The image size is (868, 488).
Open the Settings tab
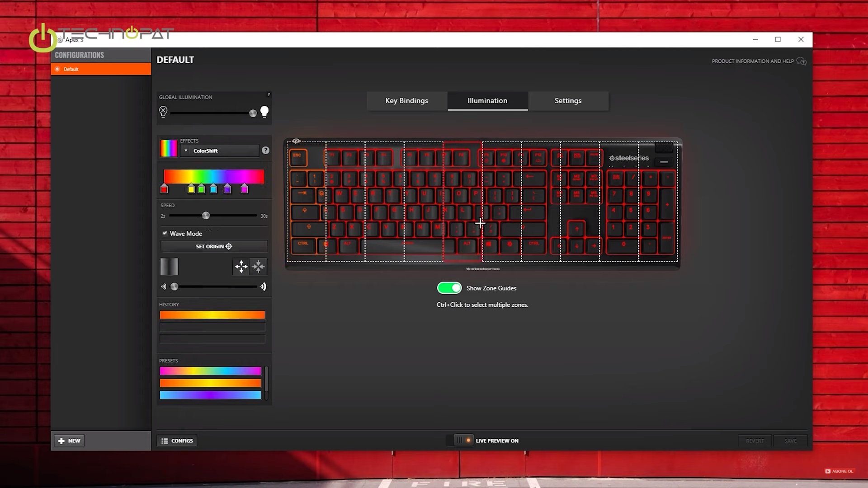tap(568, 100)
